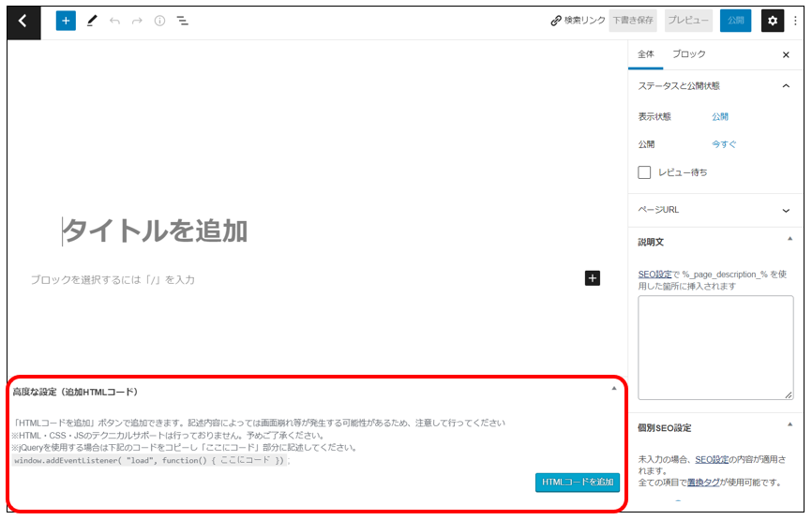This screenshot has width=812, height=520.
Task: Collapse the 高度な設定 (追加HTMLコード) panel
Action: click(614, 388)
